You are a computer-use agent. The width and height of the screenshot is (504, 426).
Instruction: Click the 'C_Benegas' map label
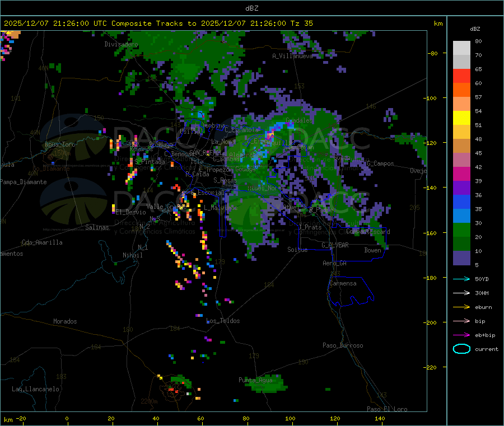pyautogui.click(x=179, y=154)
